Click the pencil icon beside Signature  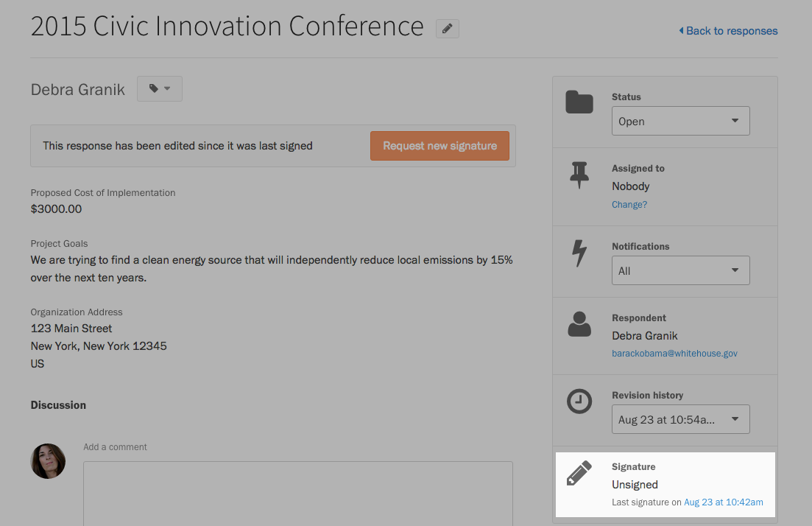coord(579,473)
